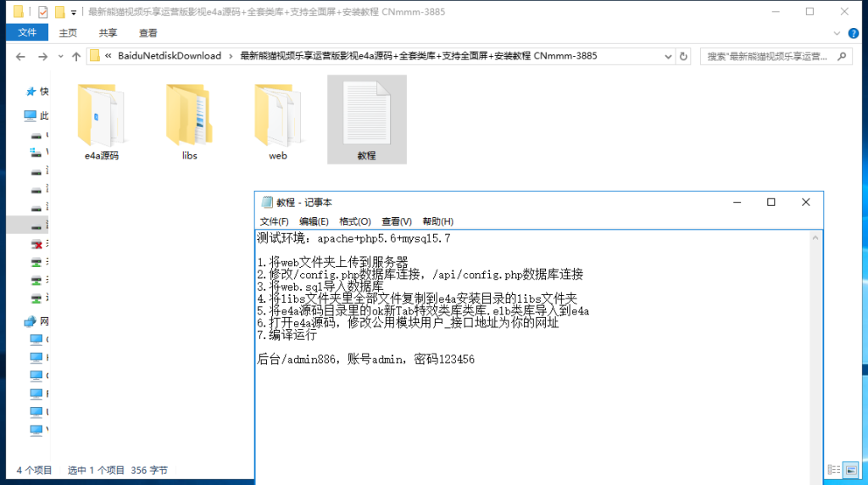Open the web folder
The height and width of the screenshot is (485, 868).
(x=278, y=120)
